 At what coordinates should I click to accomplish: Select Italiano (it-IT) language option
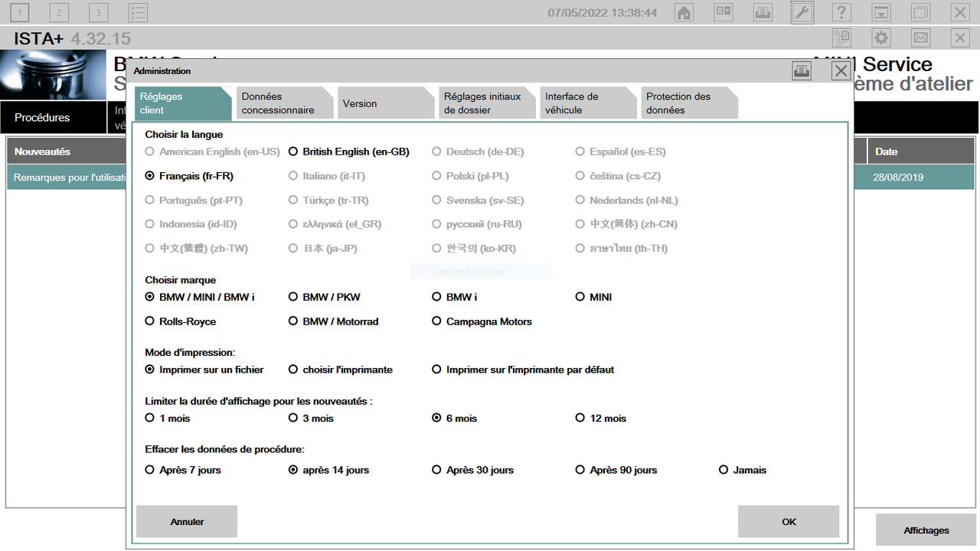(x=327, y=176)
